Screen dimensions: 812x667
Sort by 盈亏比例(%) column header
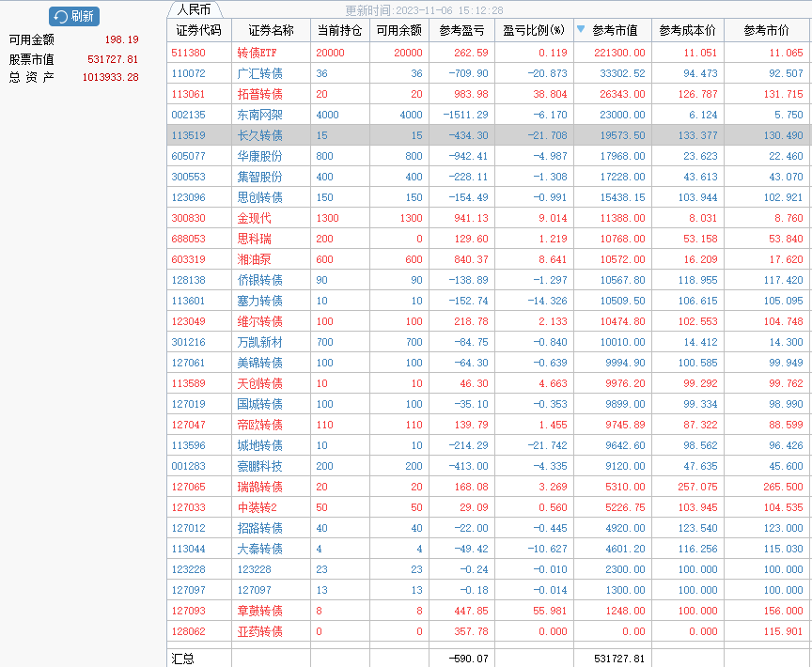534,30
